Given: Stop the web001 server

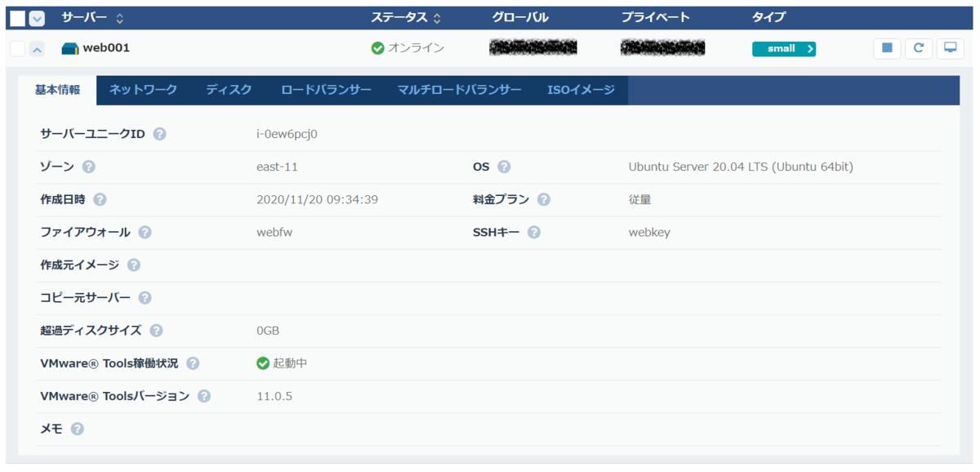Looking at the screenshot, I should tap(887, 48).
